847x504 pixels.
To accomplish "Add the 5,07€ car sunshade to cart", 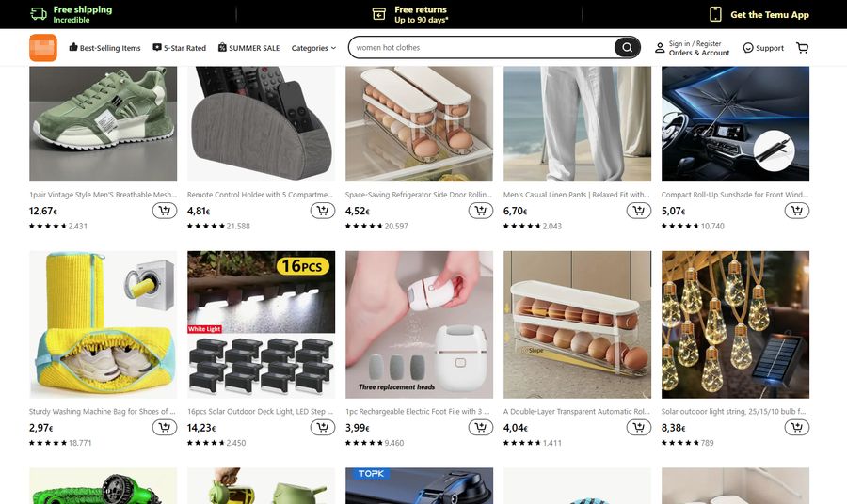I will [x=797, y=211].
